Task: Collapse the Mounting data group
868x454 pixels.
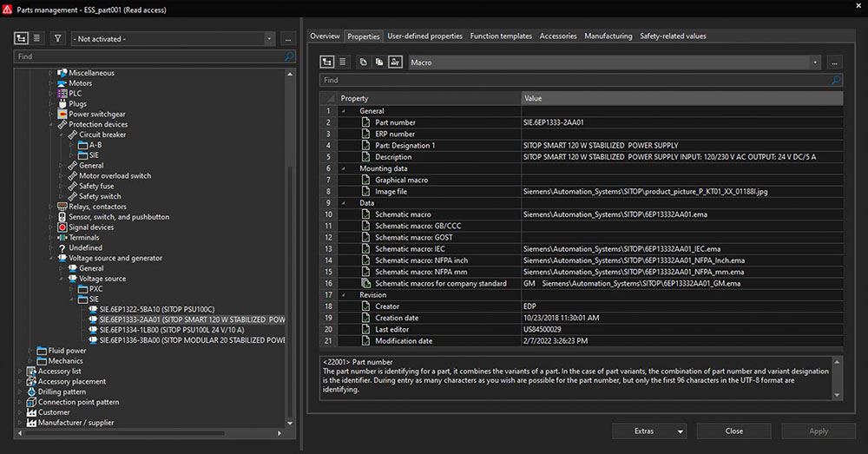Action: pos(343,169)
